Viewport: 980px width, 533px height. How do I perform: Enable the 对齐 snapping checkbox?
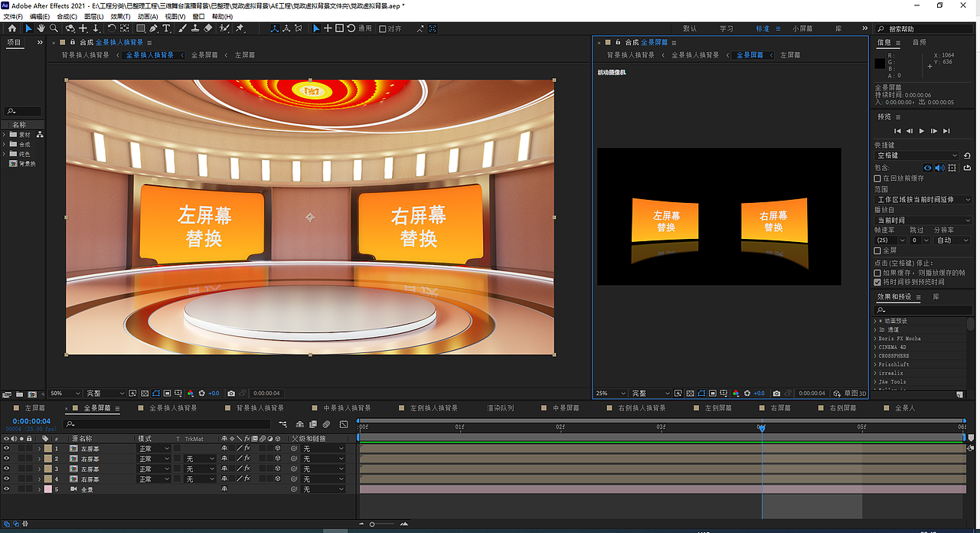(382, 28)
